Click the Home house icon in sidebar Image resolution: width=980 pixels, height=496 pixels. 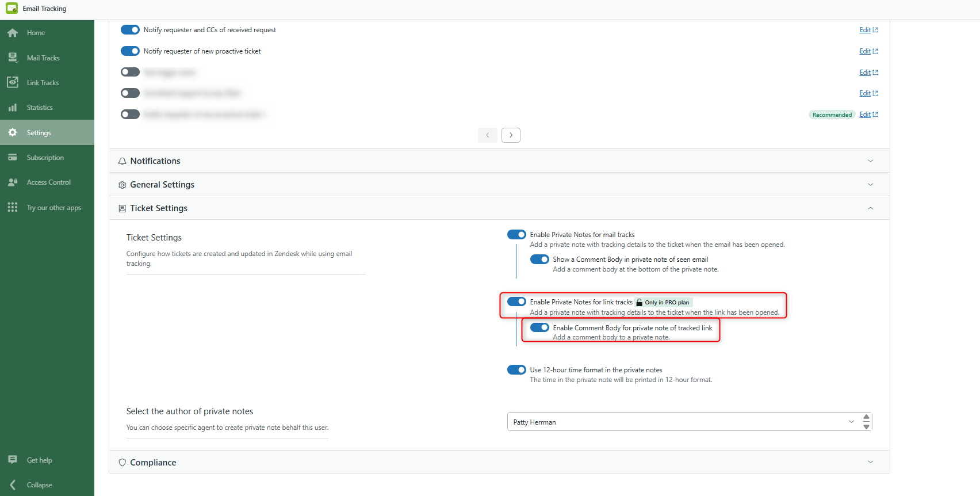[13, 33]
